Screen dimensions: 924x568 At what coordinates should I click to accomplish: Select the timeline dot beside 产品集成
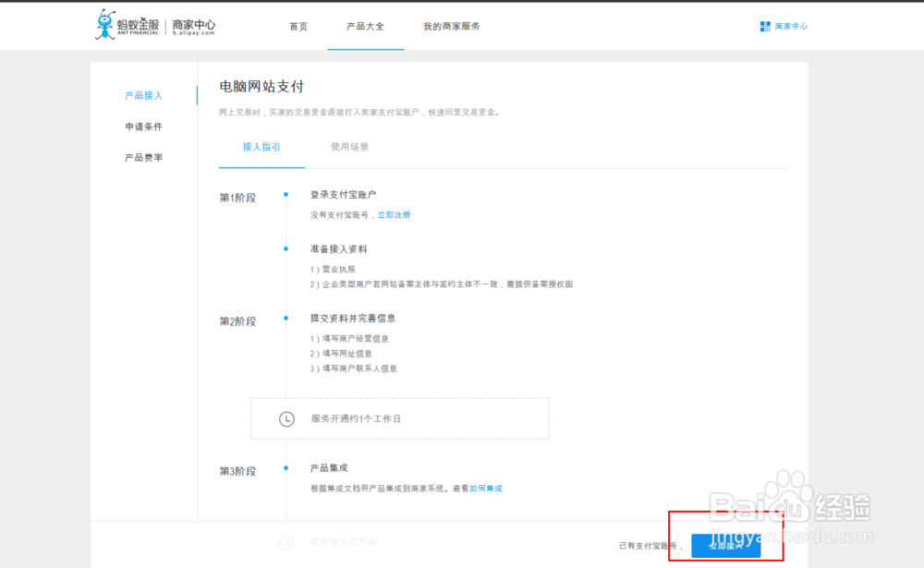point(287,469)
